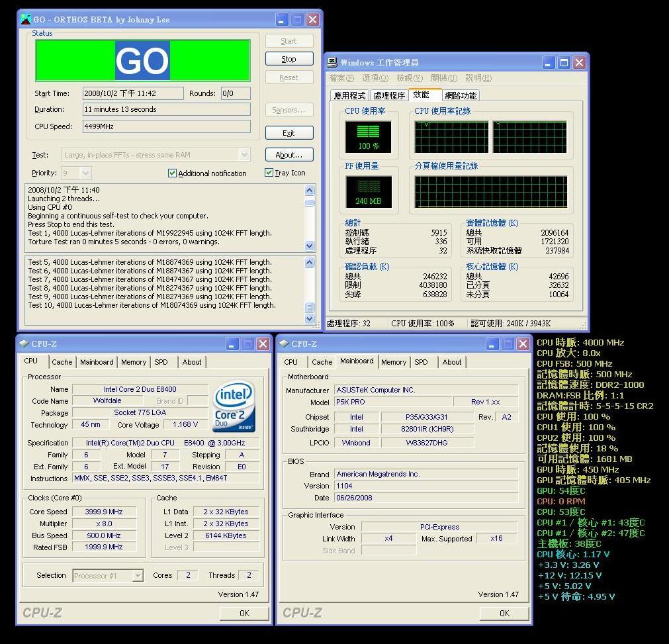Open the 檢視(V) menu in Task Manager
This screenshot has height=644, width=669.
(x=410, y=78)
